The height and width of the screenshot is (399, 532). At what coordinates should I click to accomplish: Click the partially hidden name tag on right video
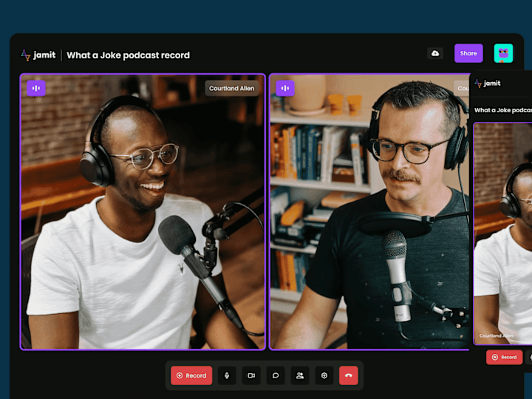tap(462, 88)
